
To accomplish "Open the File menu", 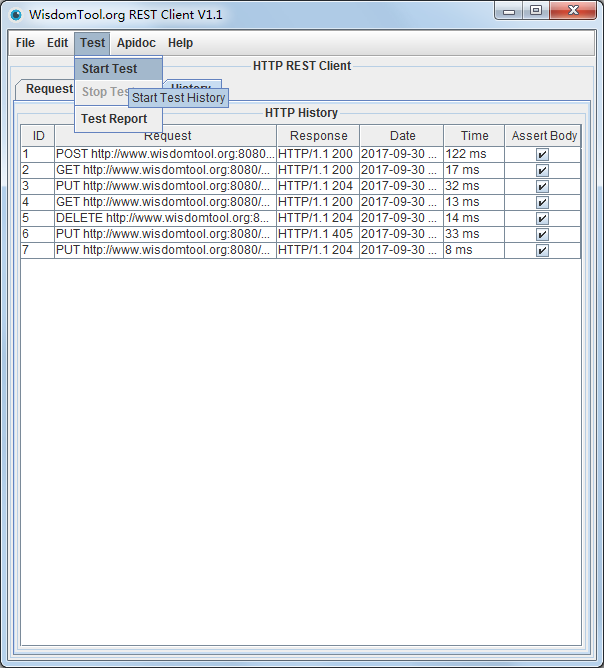I will (x=25, y=43).
